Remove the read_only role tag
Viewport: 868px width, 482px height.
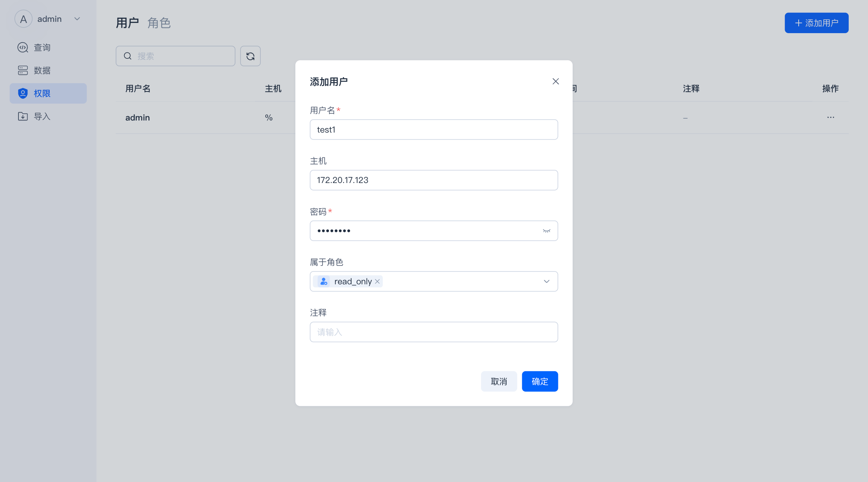(377, 281)
